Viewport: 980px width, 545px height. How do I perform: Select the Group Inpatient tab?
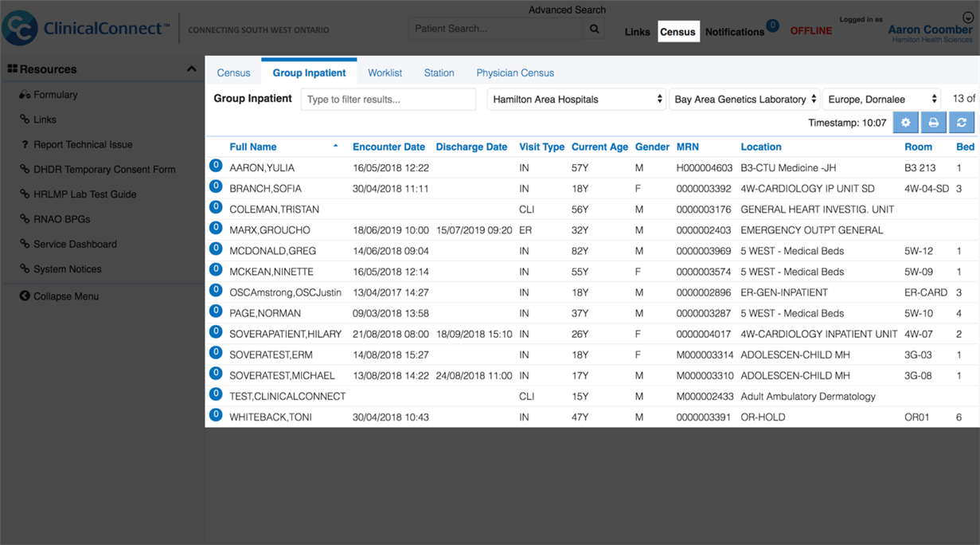[x=309, y=73]
